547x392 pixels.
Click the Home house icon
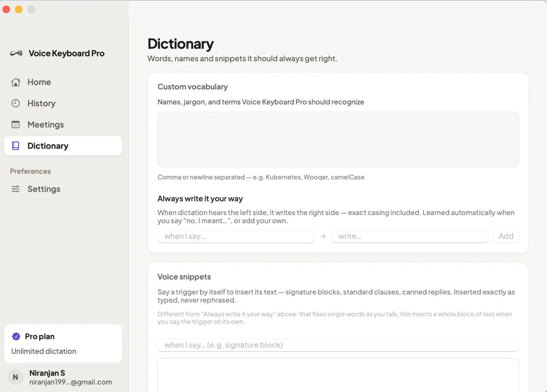(x=16, y=82)
